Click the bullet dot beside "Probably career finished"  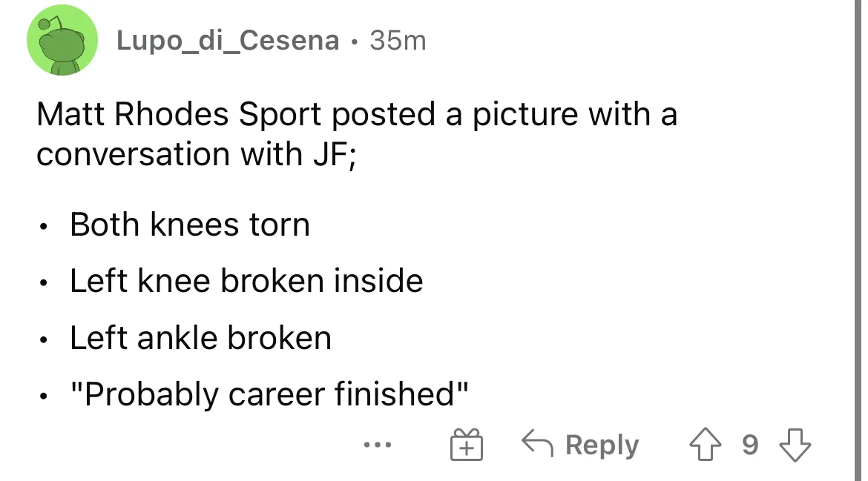tap(46, 396)
